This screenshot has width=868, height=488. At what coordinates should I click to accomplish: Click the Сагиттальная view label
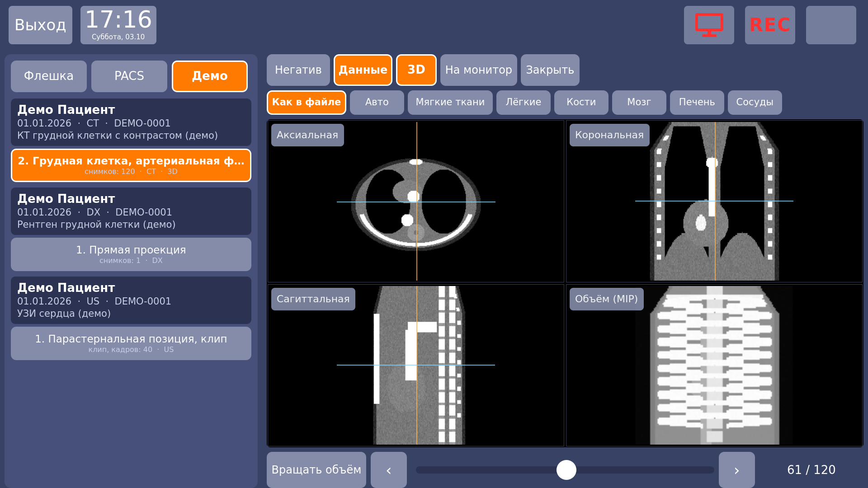pyautogui.click(x=313, y=299)
